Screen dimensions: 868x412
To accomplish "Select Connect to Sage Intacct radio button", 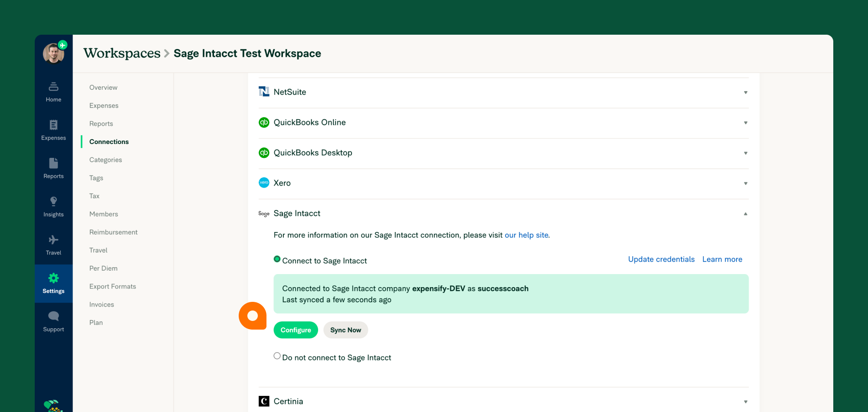I will tap(277, 259).
